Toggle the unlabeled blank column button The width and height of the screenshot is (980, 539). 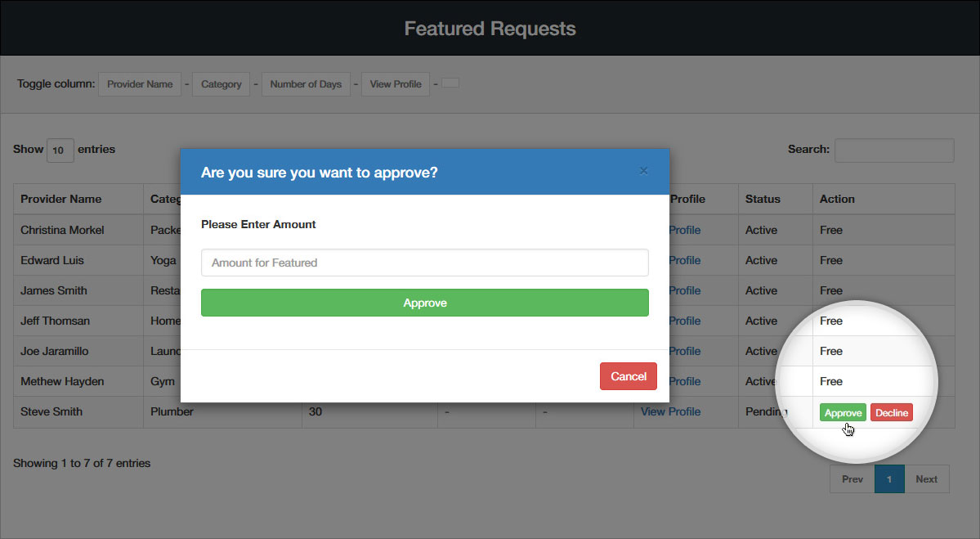[450, 83]
